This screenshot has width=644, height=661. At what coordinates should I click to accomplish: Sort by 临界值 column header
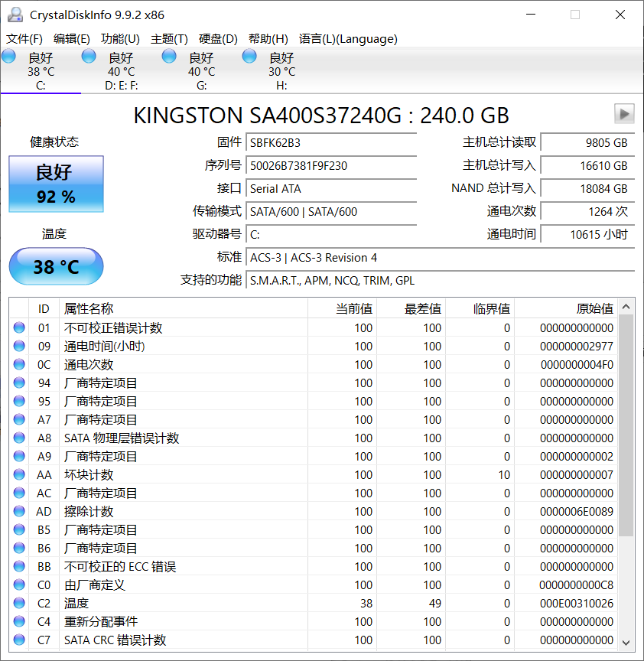point(480,308)
